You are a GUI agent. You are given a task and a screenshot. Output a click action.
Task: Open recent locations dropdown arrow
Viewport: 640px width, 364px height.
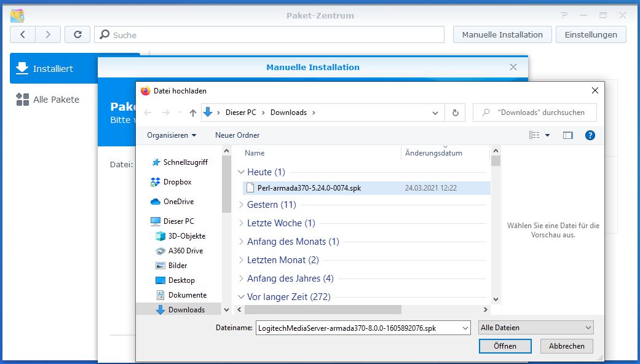[180, 113]
